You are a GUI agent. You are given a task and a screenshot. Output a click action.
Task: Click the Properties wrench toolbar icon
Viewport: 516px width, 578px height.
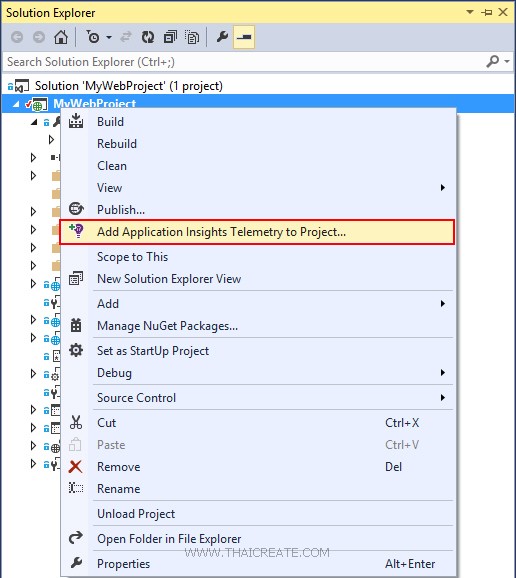tap(222, 37)
